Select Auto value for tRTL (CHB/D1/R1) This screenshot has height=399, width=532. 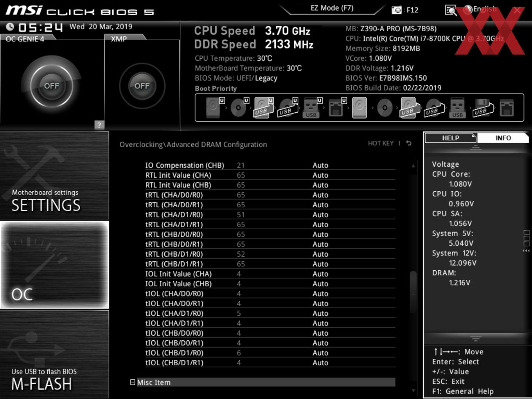320,264
